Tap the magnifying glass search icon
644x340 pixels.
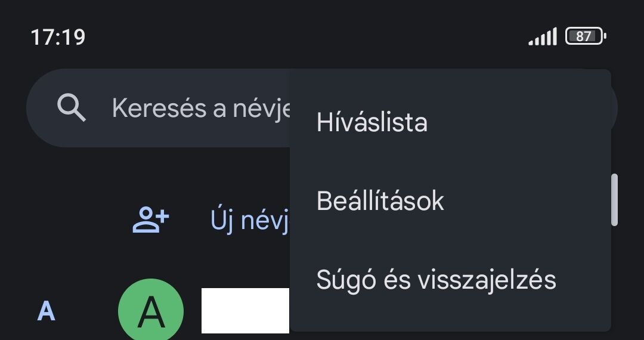(x=72, y=107)
